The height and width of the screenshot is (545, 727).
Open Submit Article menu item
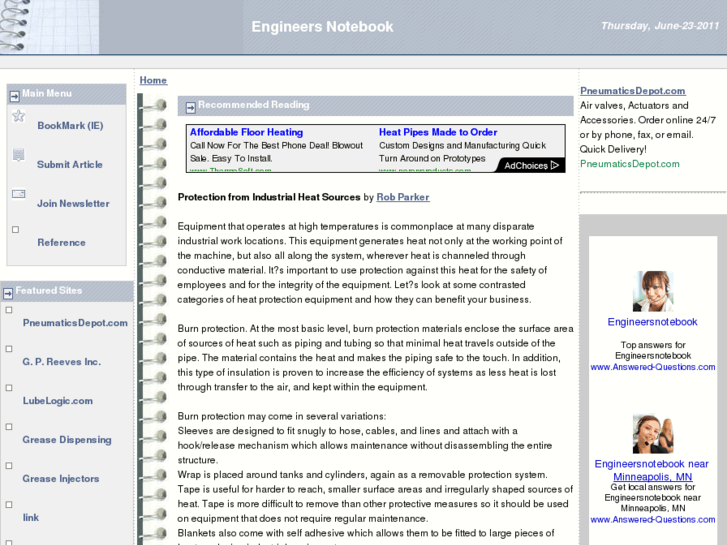tap(70, 165)
